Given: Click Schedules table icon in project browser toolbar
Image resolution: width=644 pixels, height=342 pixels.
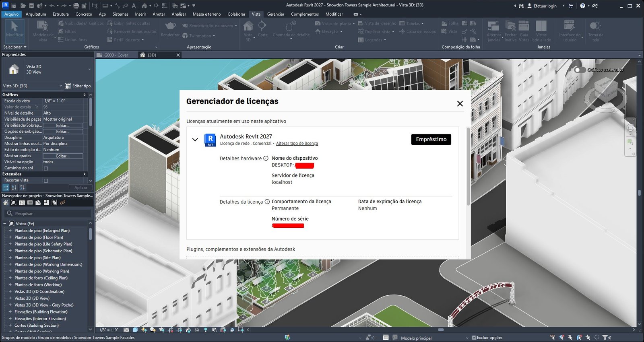Looking at the screenshot, I should click(x=30, y=202).
